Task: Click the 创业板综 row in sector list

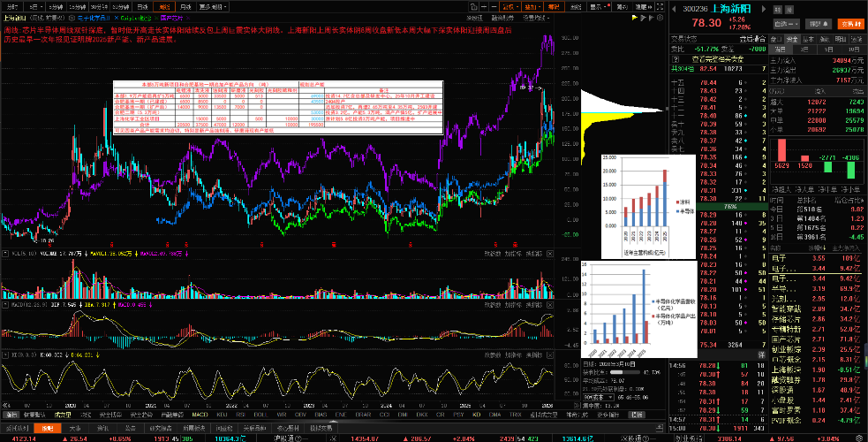Action: [817, 349]
